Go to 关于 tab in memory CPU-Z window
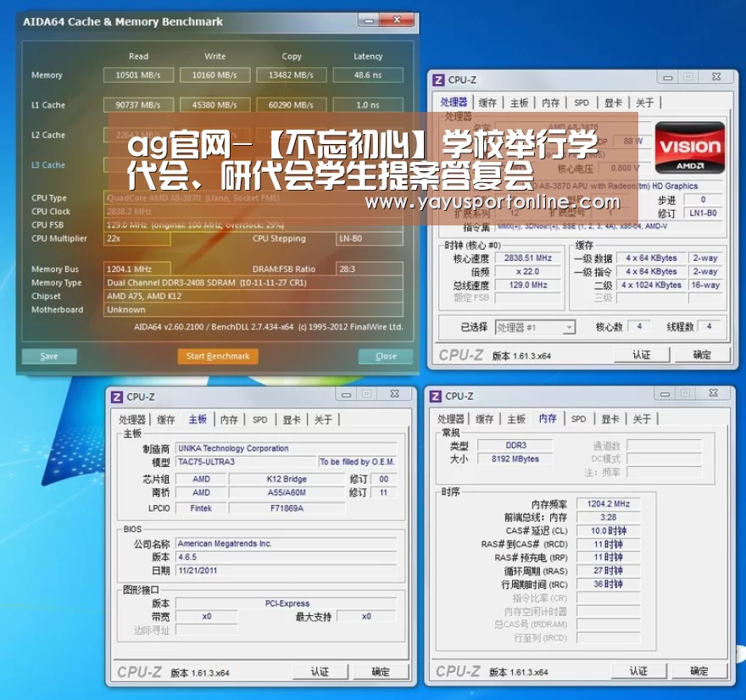 [x=642, y=419]
